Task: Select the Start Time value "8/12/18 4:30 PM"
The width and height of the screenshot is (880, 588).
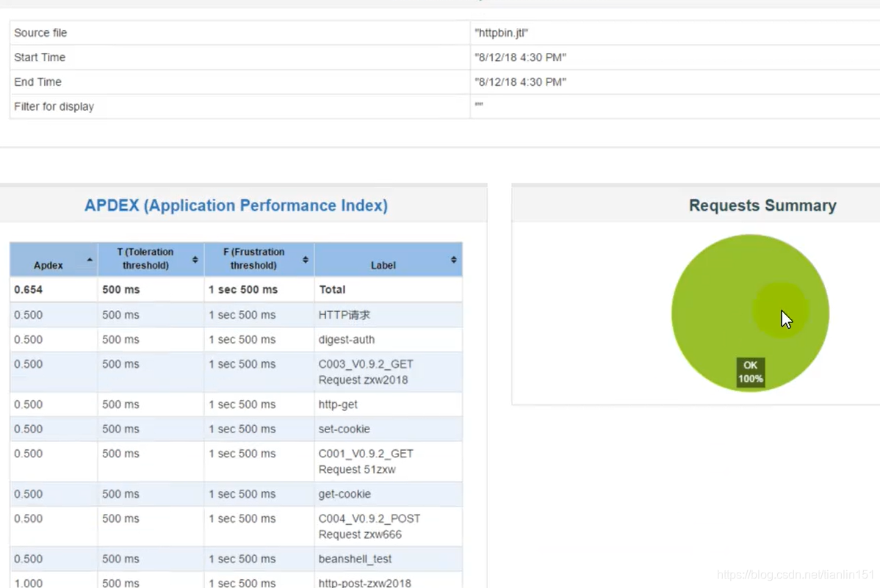Action: tap(520, 57)
